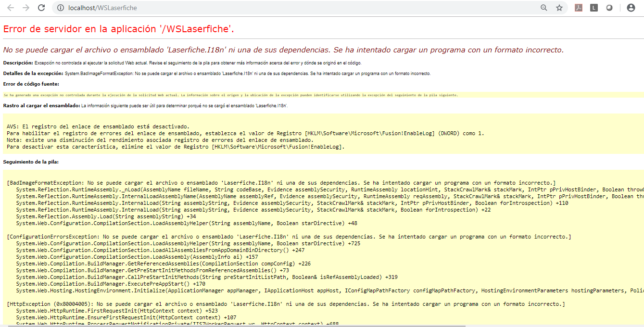Click 'System.Reflection.RuntimeAssembly._nLoad' stack line
Screen dimensions: 644x327
click(330, 189)
